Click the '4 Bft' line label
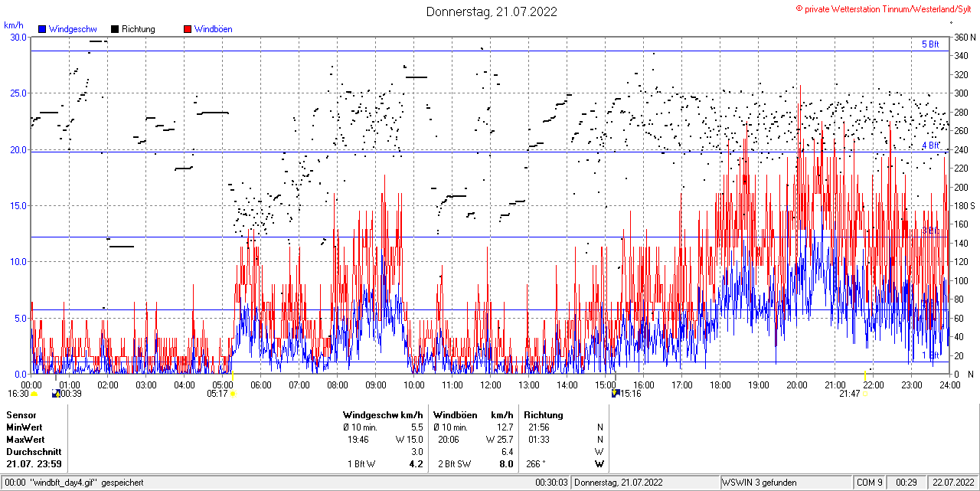The image size is (980, 491). pyautogui.click(x=930, y=145)
